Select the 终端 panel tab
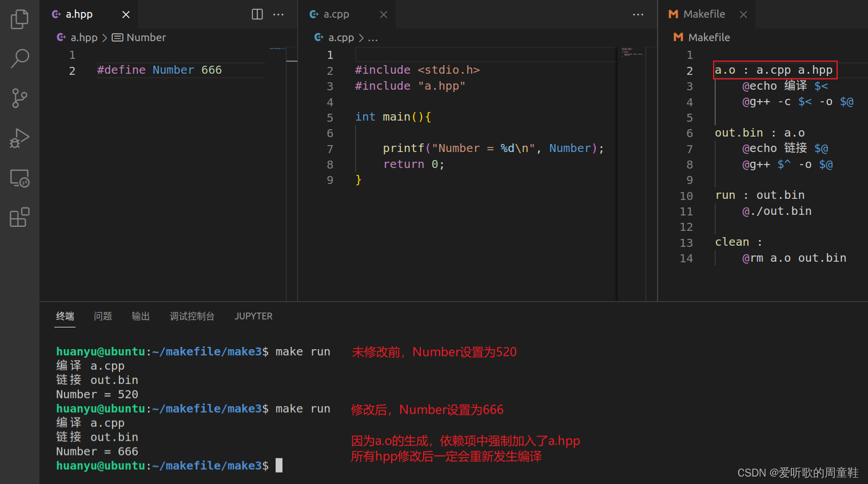 (65, 316)
